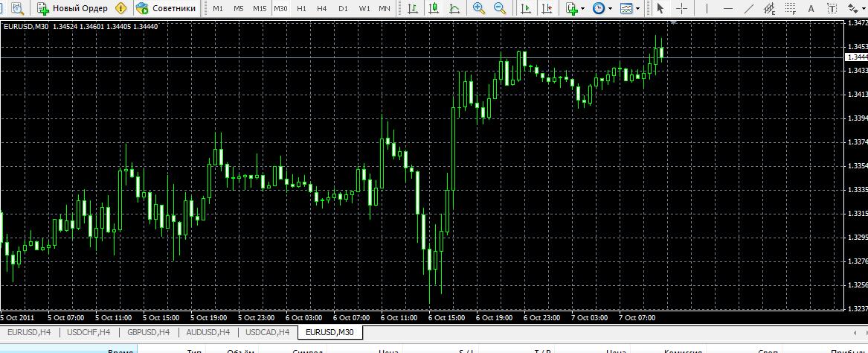The width and height of the screenshot is (868, 353).
Task: Open the add indicators icon
Action: [573, 8]
